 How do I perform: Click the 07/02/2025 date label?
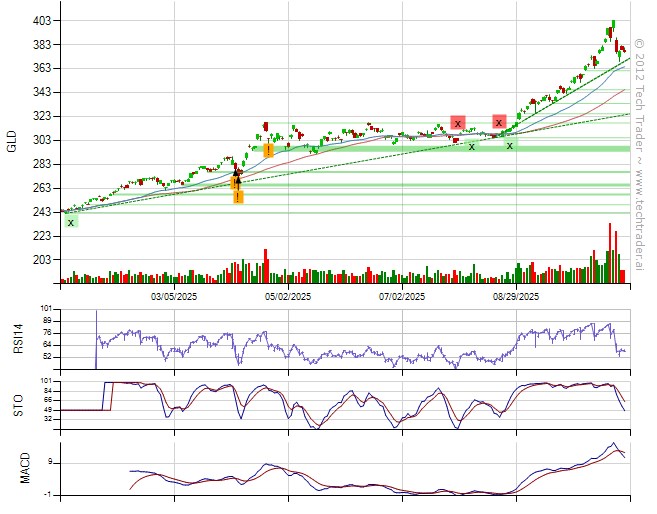[x=402, y=297]
